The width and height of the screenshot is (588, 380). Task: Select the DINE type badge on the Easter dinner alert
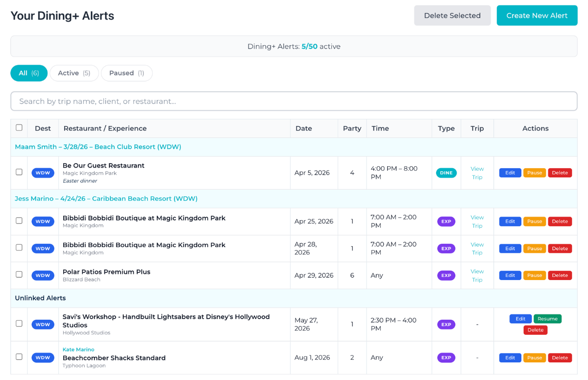pos(446,173)
